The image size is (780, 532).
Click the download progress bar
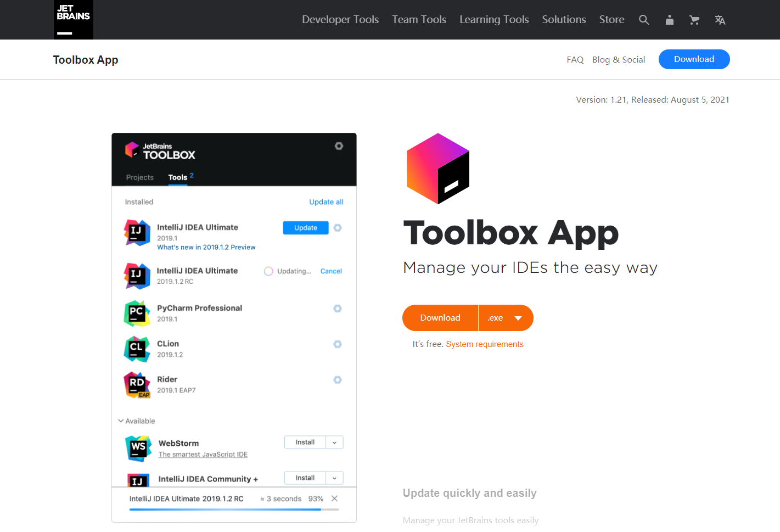[x=234, y=509]
